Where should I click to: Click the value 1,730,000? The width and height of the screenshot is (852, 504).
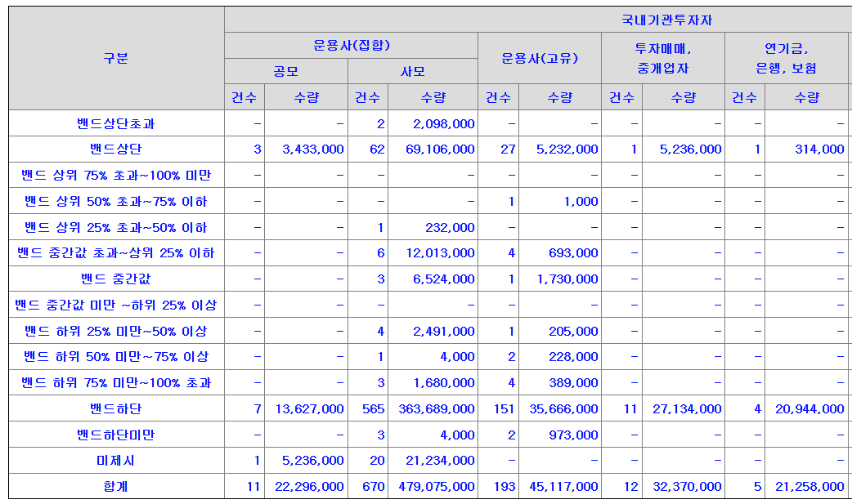[567, 279]
